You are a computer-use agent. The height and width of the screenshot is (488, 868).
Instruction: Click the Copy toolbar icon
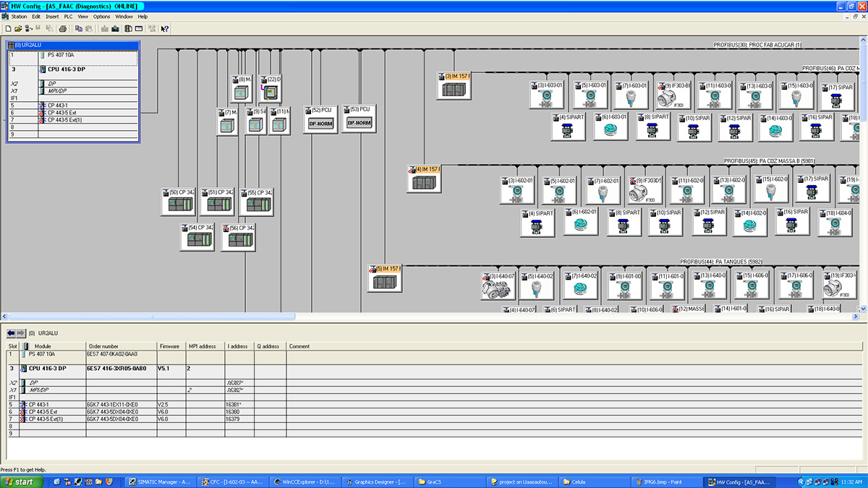(x=78, y=28)
